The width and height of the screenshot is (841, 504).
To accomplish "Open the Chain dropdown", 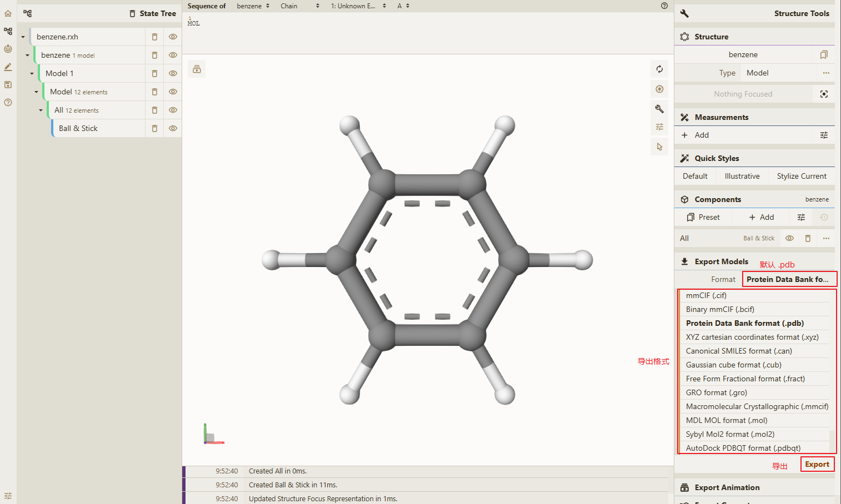I will click(x=300, y=6).
